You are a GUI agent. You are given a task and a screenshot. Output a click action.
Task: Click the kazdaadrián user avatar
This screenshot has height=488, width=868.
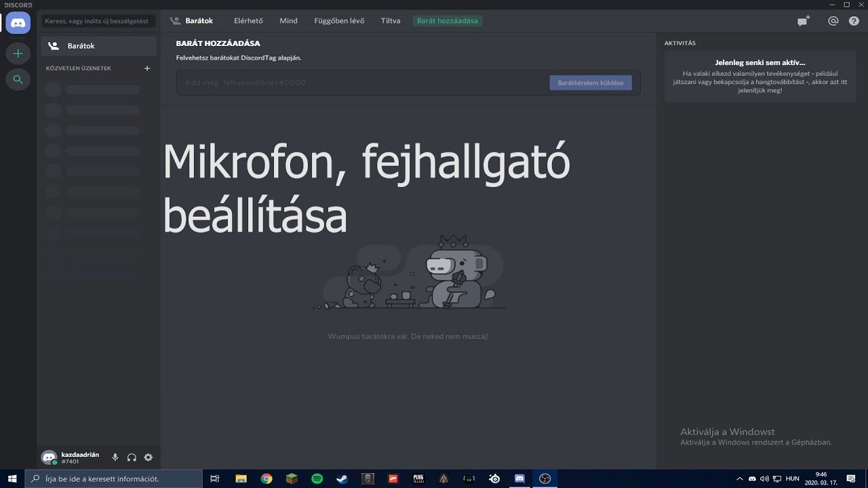pos(49,457)
